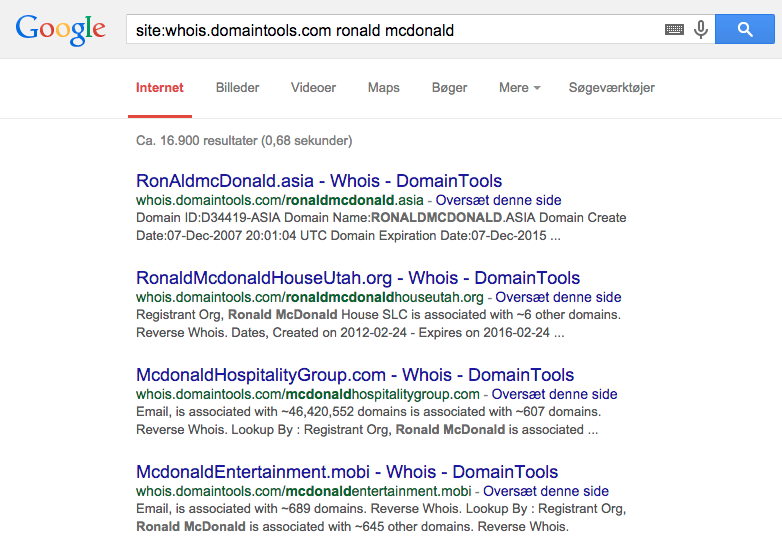Expand the Mere dropdown menu
The height and width of the screenshot is (555, 782).
pos(520,88)
